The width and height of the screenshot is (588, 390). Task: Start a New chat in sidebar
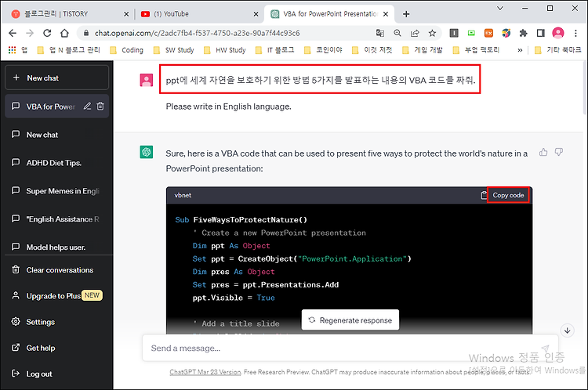click(x=56, y=78)
